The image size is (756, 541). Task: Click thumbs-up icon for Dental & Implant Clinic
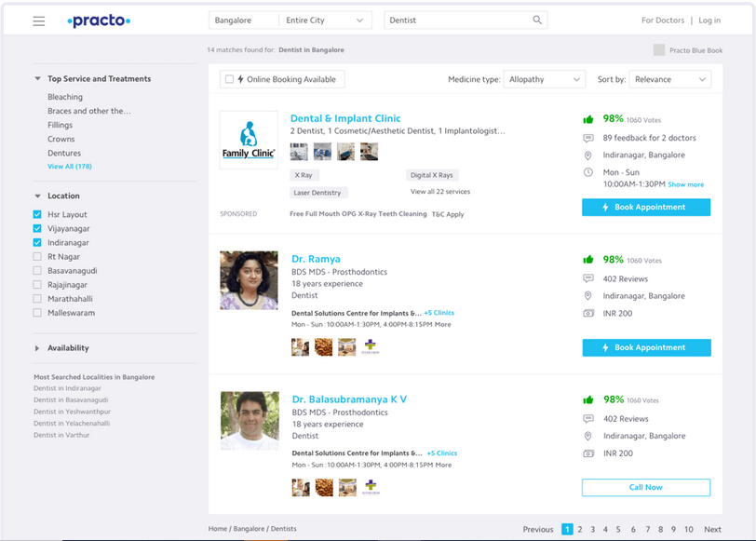pyautogui.click(x=588, y=119)
